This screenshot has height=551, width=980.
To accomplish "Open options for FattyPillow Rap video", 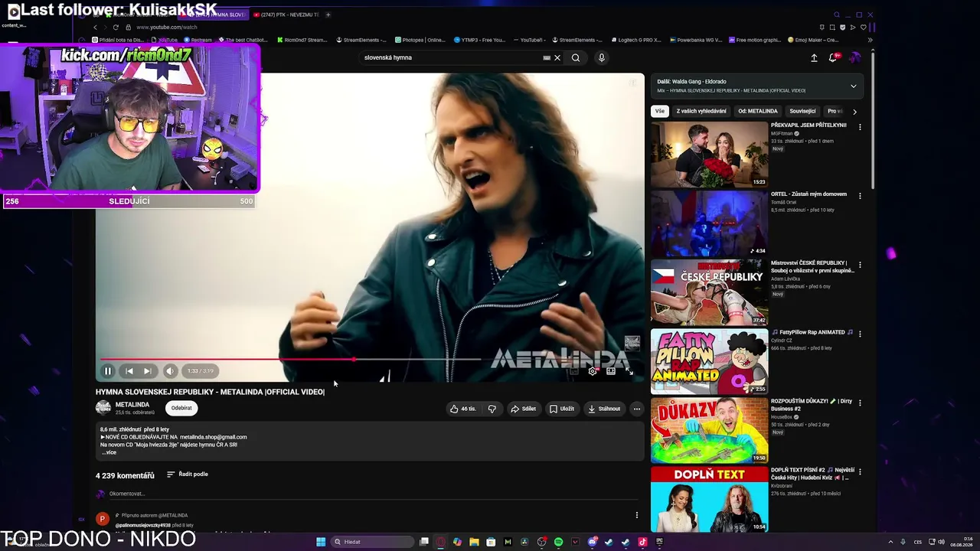I will [860, 334].
